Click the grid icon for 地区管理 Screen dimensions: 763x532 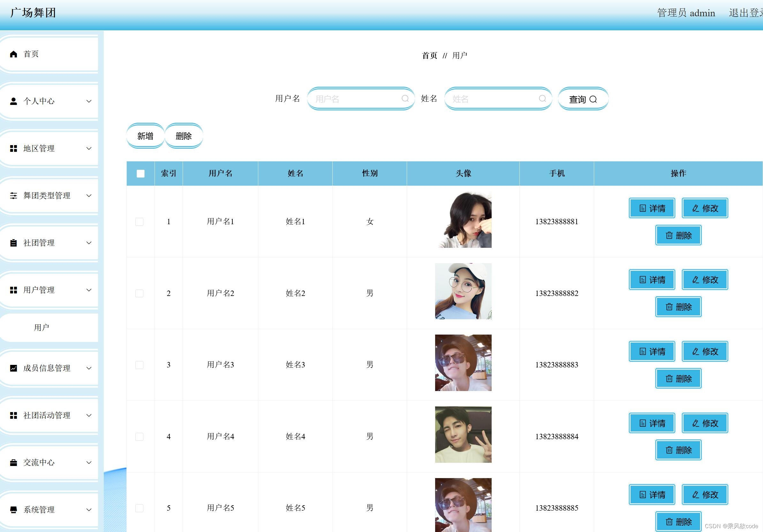tap(14, 148)
